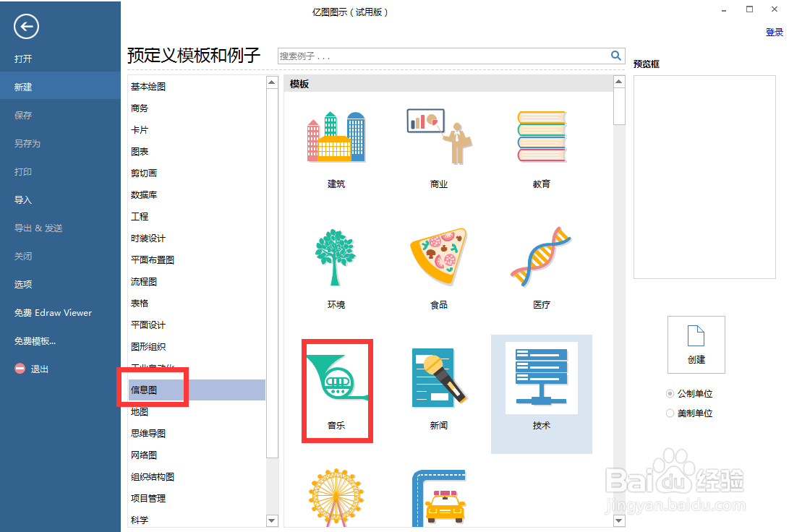Click the category list scroll-down arrow
Screen dimensions: 789x532
click(x=272, y=520)
